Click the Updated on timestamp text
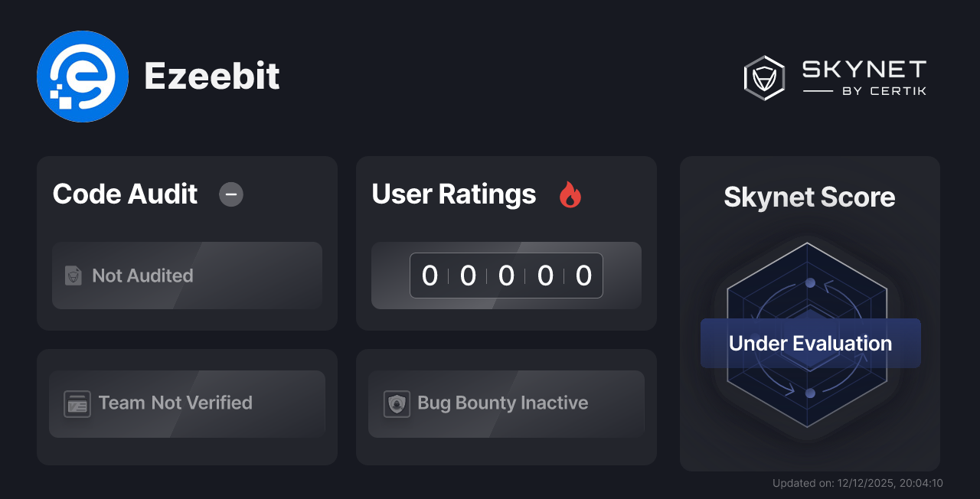The height and width of the screenshot is (499, 980). click(857, 483)
